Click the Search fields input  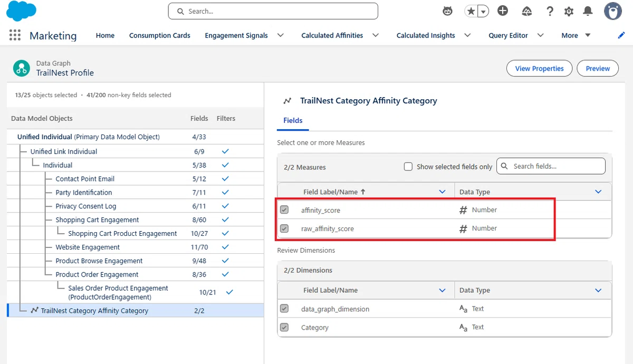coord(551,166)
